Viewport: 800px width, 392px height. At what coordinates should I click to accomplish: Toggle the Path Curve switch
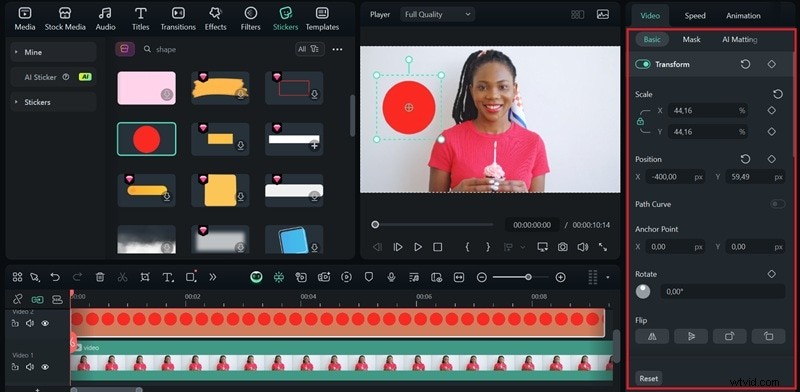pos(777,204)
